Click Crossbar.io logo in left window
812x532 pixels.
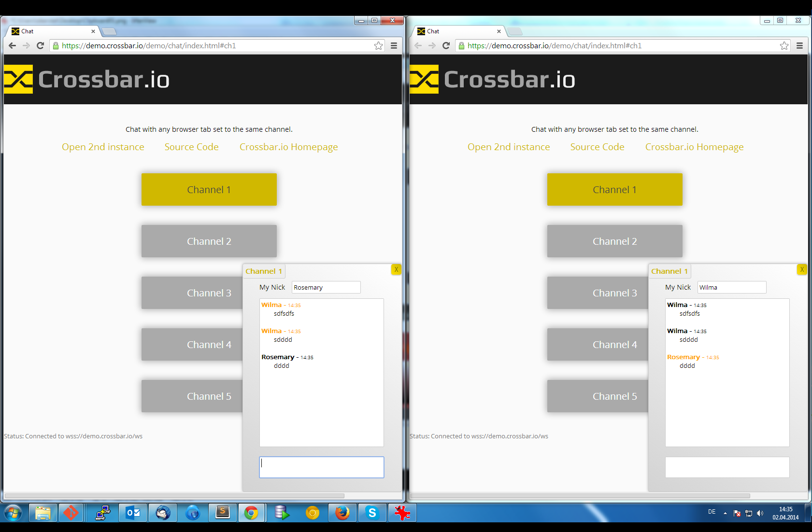[x=87, y=79]
